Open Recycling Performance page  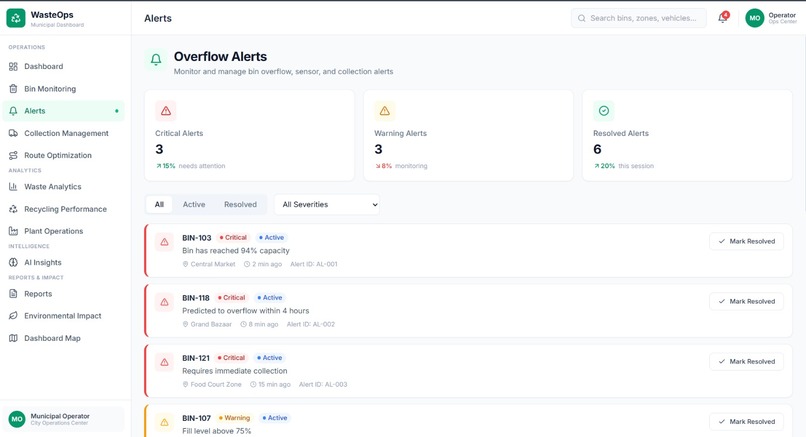64,209
